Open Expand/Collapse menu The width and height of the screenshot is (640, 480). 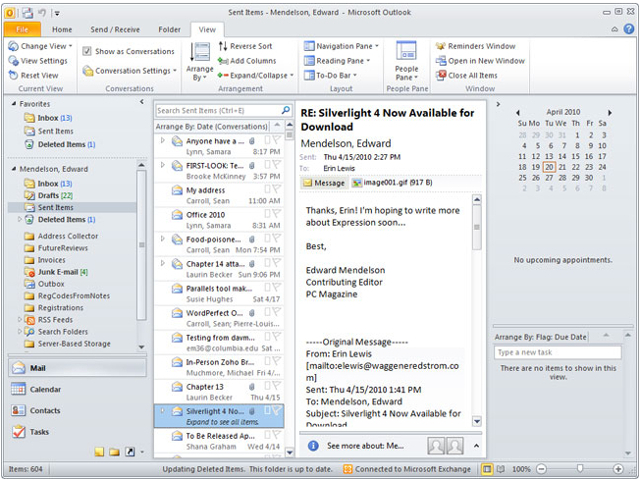[x=256, y=76]
